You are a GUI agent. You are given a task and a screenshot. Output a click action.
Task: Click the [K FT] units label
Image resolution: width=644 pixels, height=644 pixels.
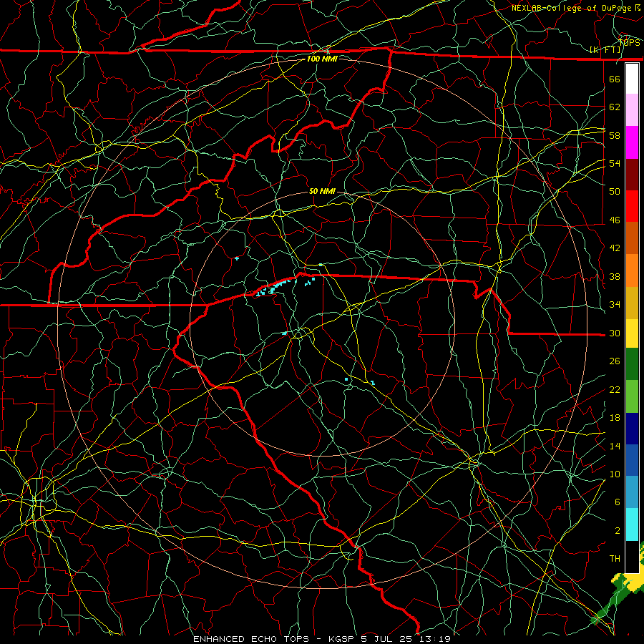click(x=605, y=50)
